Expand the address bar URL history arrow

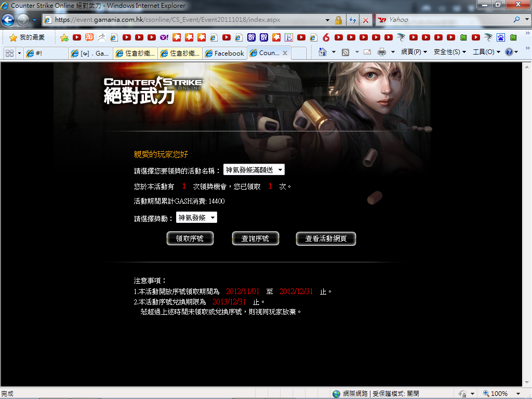tap(327, 20)
